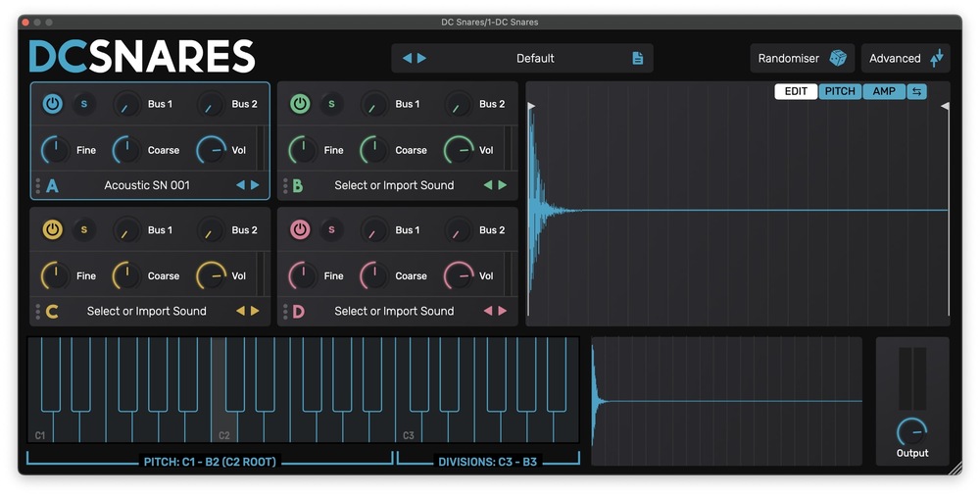The image size is (980, 496).
Task: Click the Randomiser dice button
Action: click(802, 58)
